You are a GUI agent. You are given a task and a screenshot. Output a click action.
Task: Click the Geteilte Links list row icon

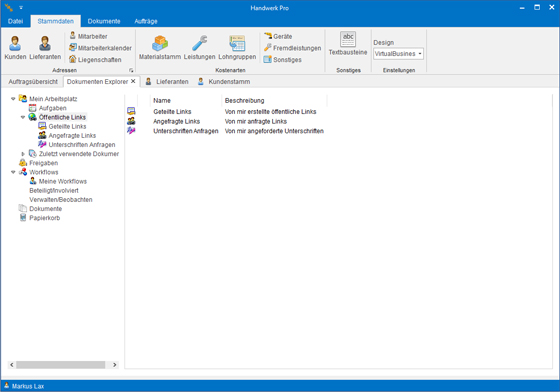click(x=131, y=111)
